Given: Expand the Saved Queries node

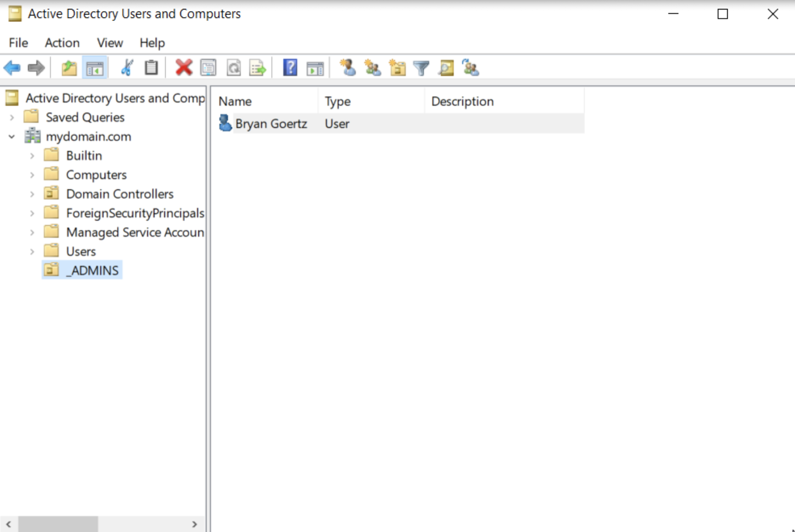Looking at the screenshot, I should [12, 117].
